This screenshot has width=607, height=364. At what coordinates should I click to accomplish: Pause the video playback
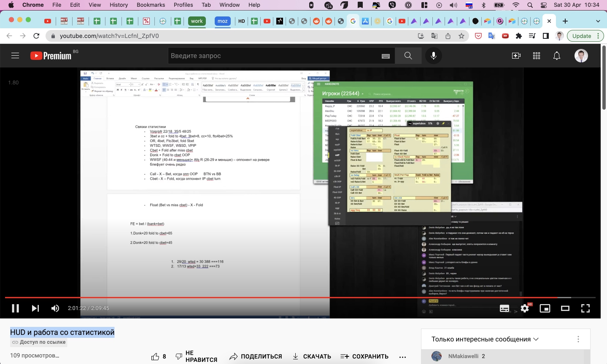pyautogui.click(x=15, y=308)
